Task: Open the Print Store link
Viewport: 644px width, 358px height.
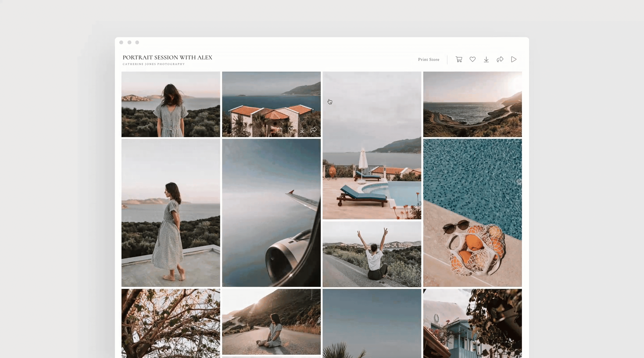Action: tap(428, 60)
